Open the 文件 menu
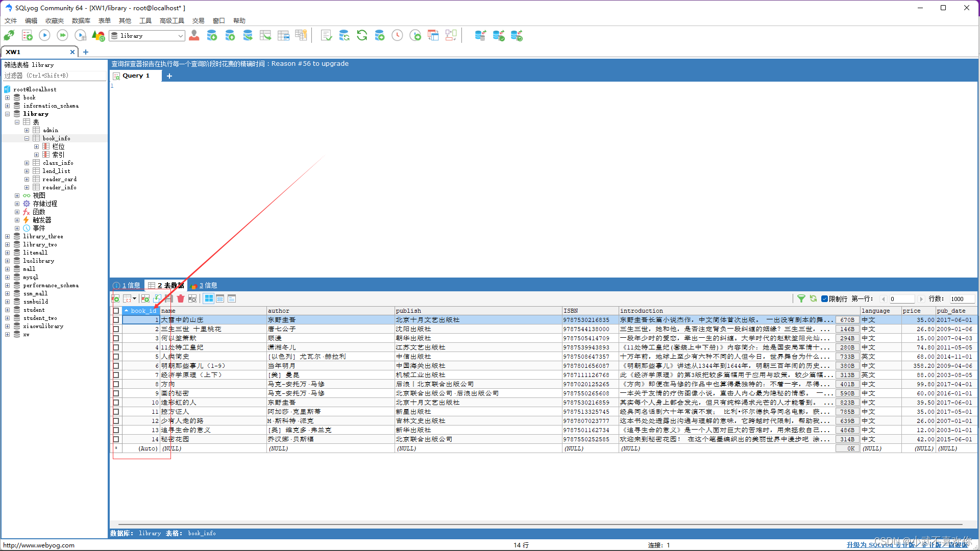Screen dimensions: 980x551 click(x=11, y=21)
